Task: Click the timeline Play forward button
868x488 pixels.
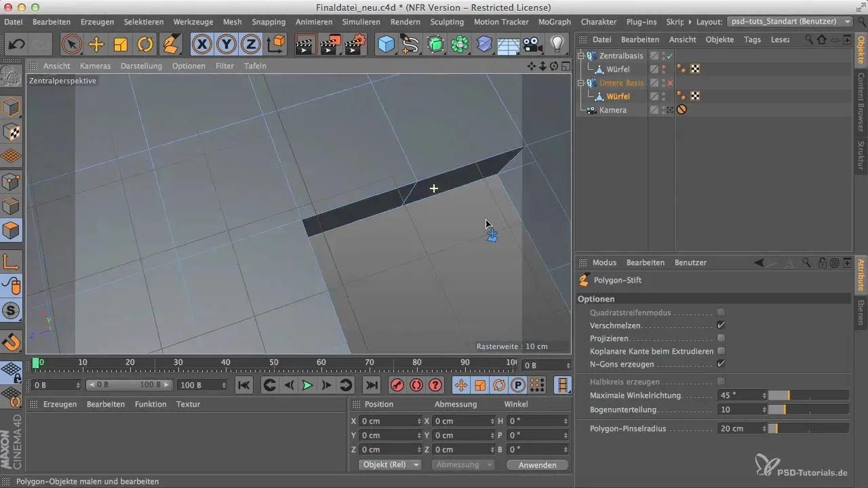Action: pyautogui.click(x=307, y=385)
